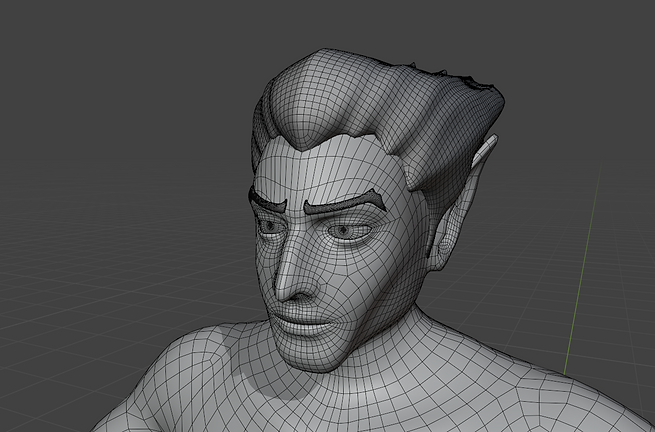Select the character's lips on the face mesh

pyautogui.click(x=307, y=324)
